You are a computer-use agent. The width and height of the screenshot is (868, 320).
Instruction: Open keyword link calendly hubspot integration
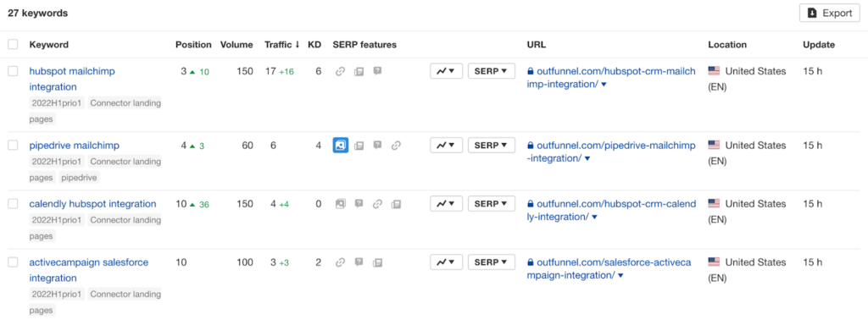tap(92, 204)
